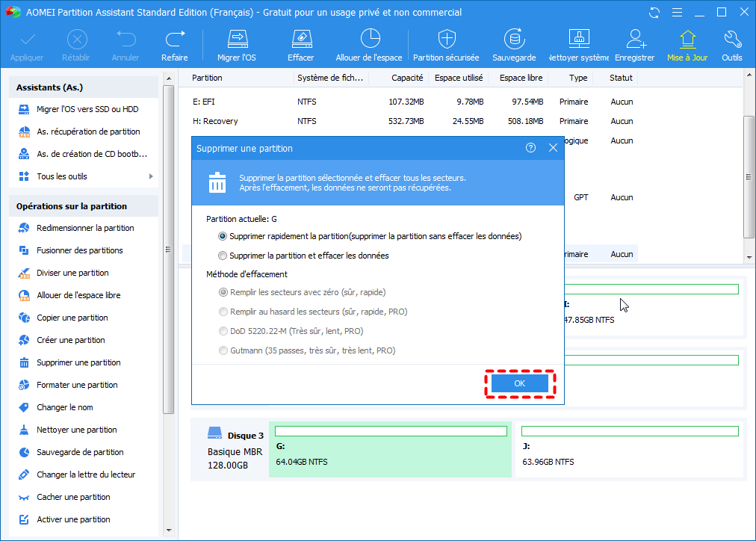
Task: Choose Sauvegarde de partition
Action: [71, 452]
